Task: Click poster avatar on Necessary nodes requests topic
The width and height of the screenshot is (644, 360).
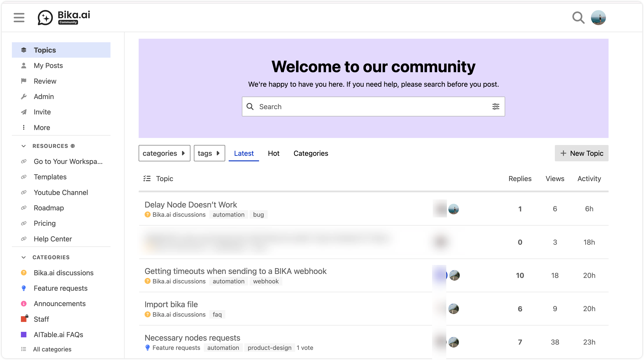Action: [x=453, y=342]
